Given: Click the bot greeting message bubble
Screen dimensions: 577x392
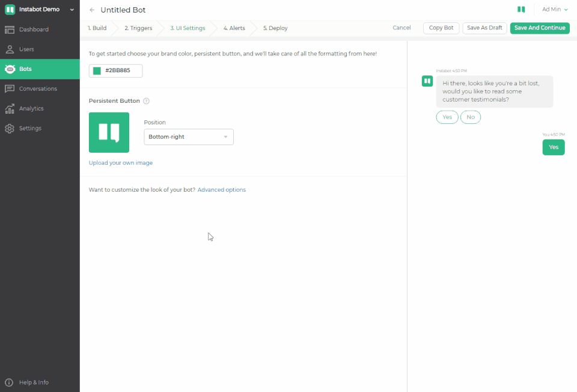Looking at the screenshot, I should pos(494,91).
